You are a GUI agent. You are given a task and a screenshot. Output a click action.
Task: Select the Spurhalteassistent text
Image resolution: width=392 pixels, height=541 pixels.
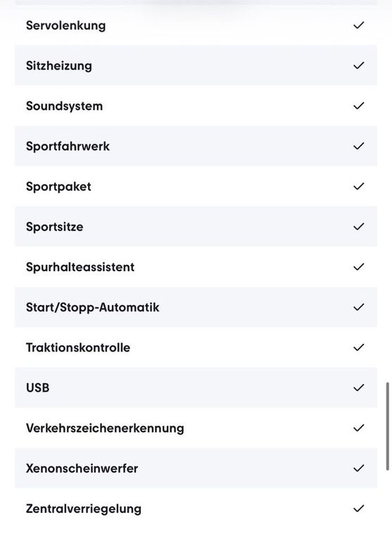(80, 267)
